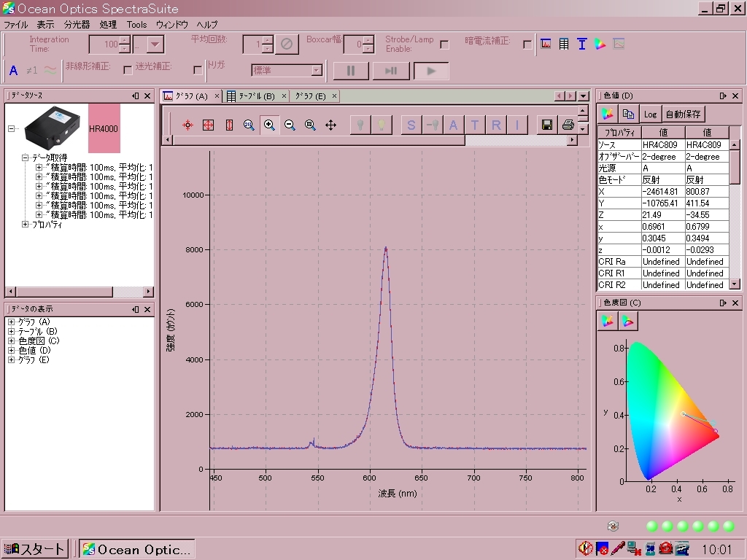Click the light reference yellow bulb icon
This screenshot has width=747, height=560.
click(x=382, y=125)
